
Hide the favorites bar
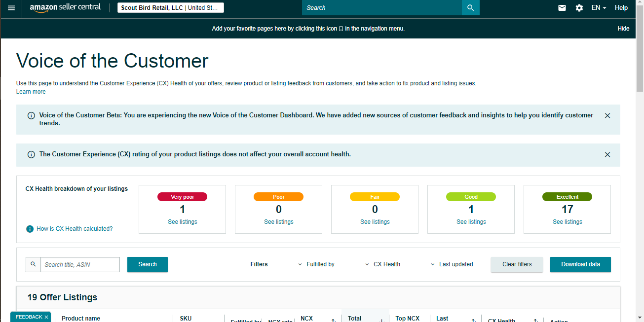pos(623,29)
